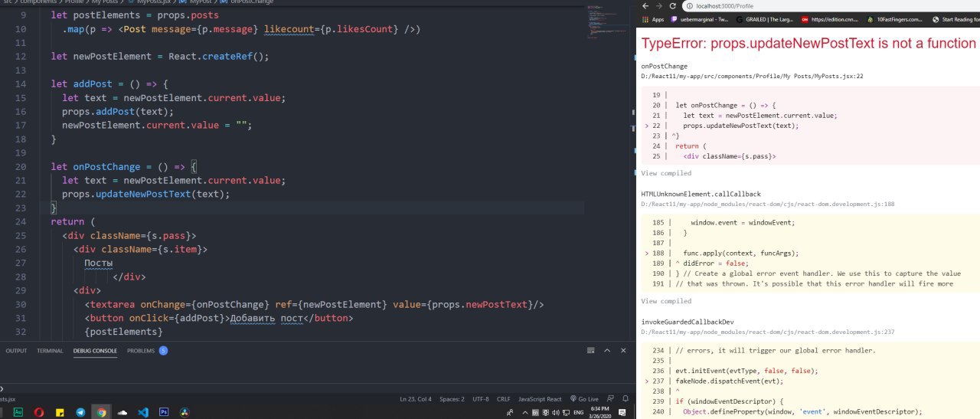This screenshot has width=980, height=419.
Task: Open the PROBLEMS panel tab
Action: click(x=141, y=351)
